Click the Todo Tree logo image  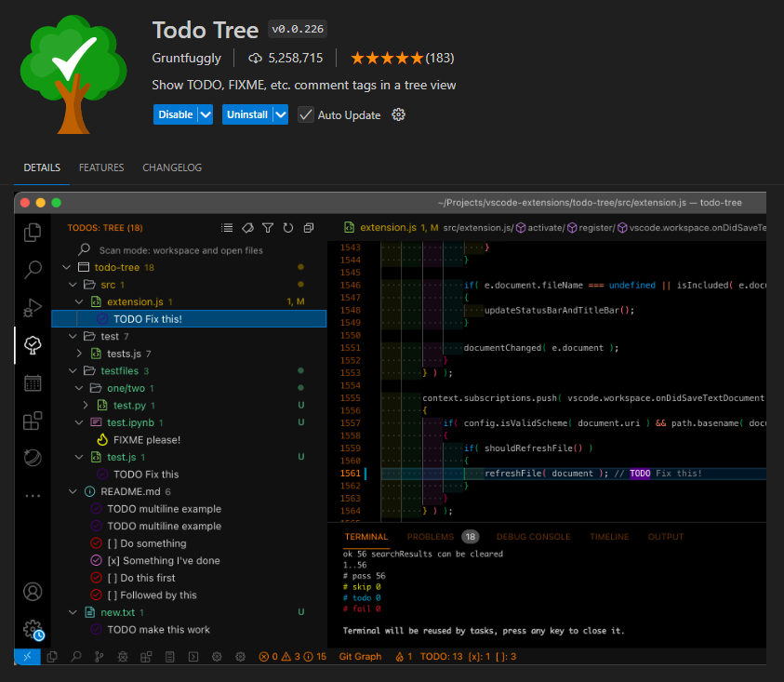[x=73, y=74]
